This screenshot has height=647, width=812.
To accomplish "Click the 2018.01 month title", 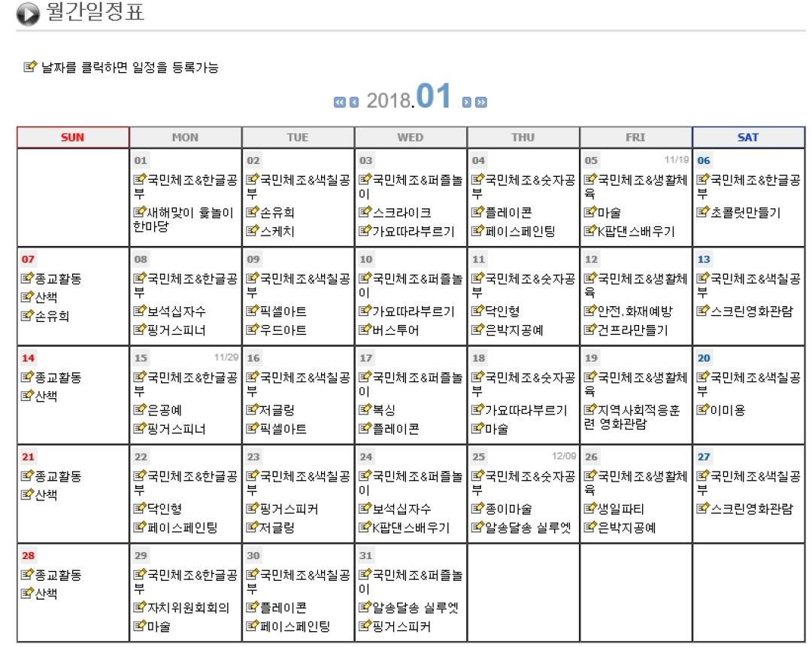I will [408, 96].
